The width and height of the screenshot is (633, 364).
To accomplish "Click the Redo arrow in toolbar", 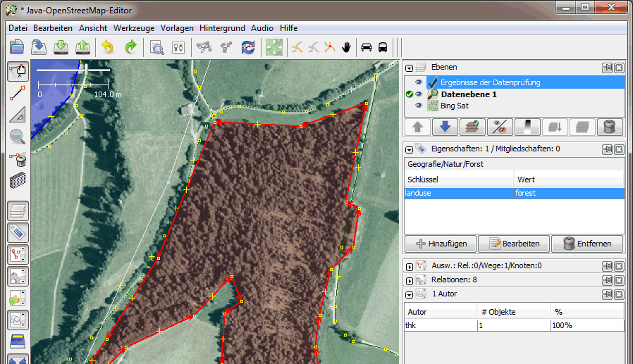I will pos(130,47).
